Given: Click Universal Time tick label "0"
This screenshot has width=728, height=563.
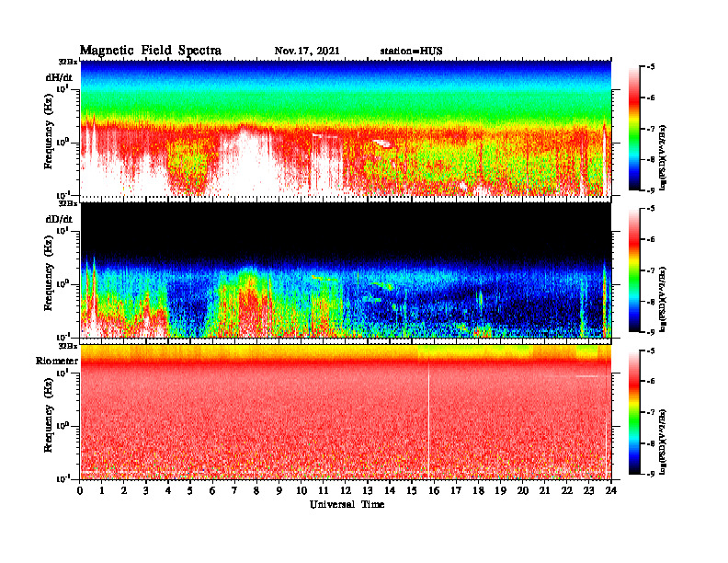Looking at the screenshot, I should pos(80,491).
